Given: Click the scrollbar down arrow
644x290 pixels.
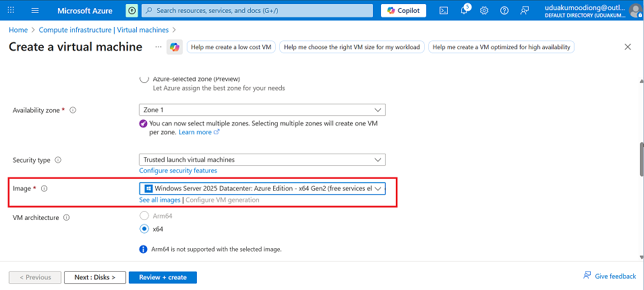Looking at the screenshot, I should click(641, 257).
